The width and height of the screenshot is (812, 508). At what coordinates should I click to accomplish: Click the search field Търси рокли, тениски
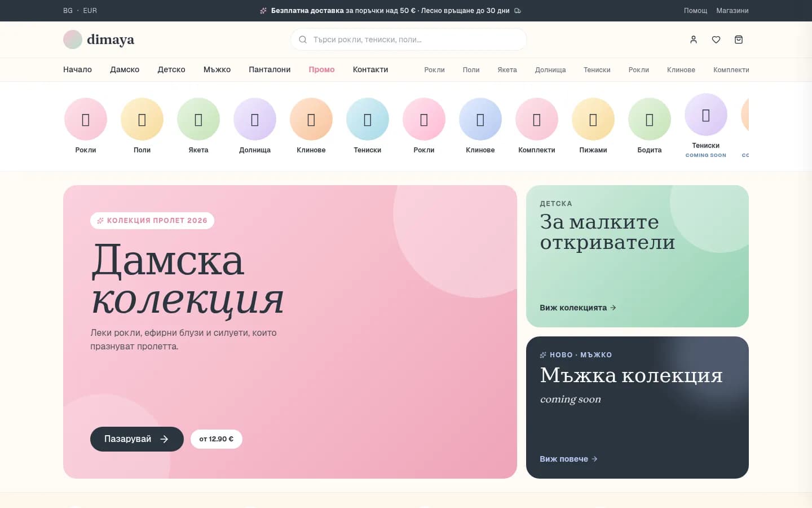pyautogui.click(x=409, y=40)
